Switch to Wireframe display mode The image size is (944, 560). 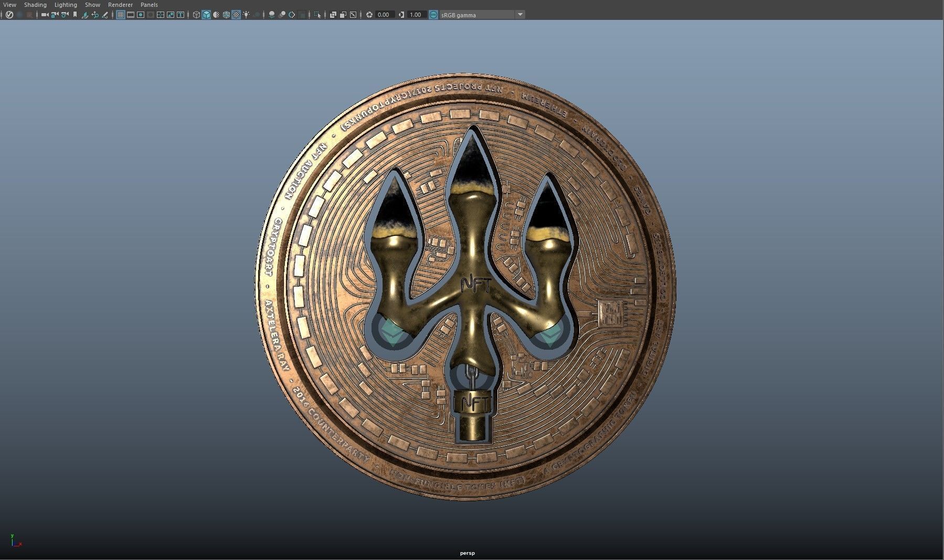pyautogui.click(x=196, y=15)
